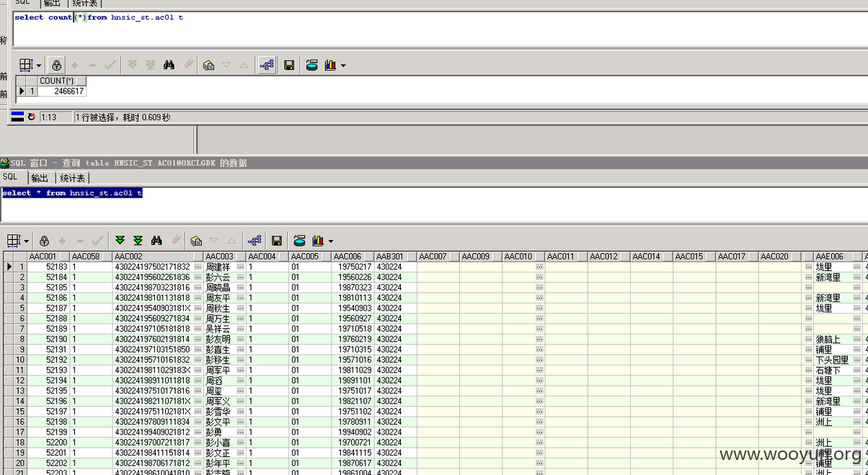Click the 1:13 cursor position status field
The width and height of the screenshot is (868, 475).
[55, 117]
